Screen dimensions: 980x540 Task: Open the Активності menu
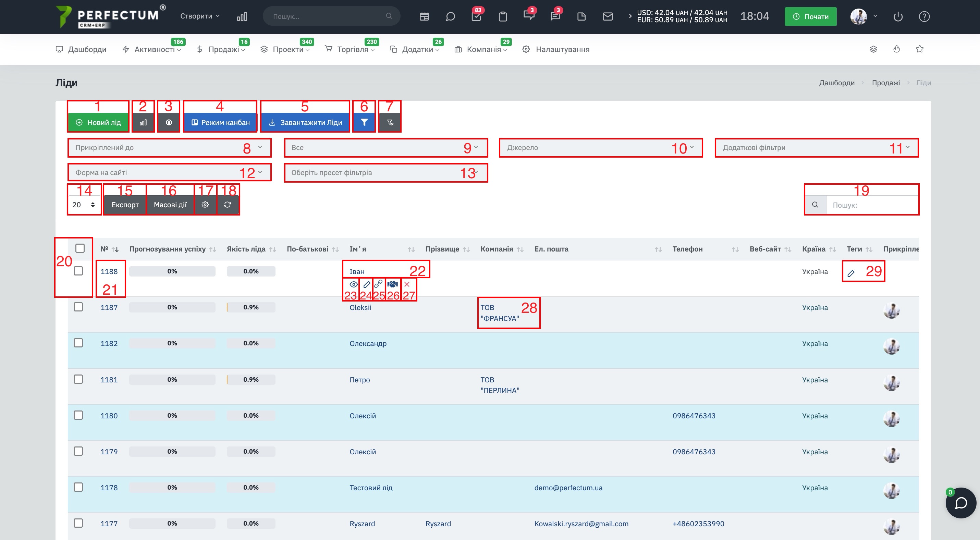tap(152, 49)
